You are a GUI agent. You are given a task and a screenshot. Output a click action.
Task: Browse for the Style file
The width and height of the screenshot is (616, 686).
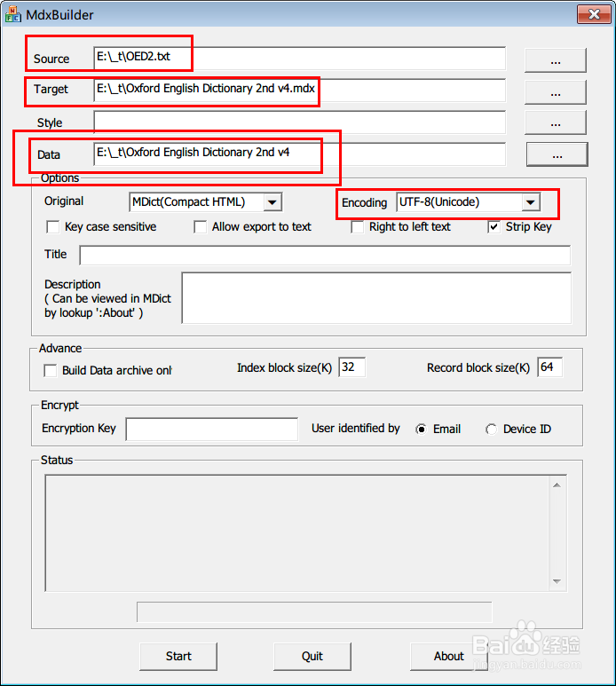pos(555,122)
